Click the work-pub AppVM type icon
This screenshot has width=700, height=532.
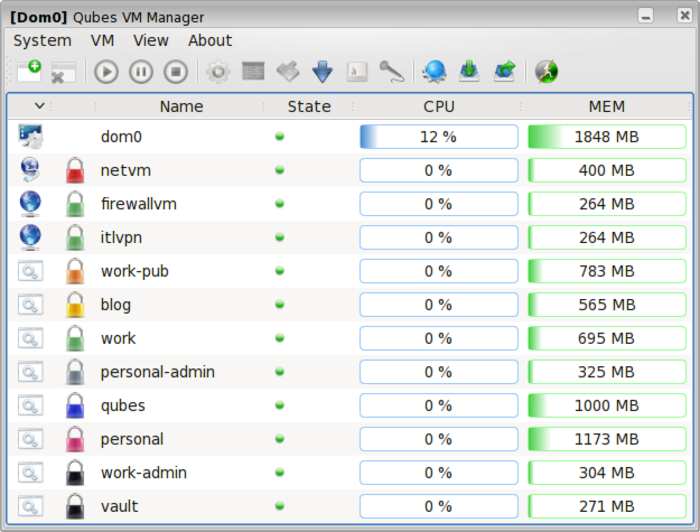click(x=30, y=271)
